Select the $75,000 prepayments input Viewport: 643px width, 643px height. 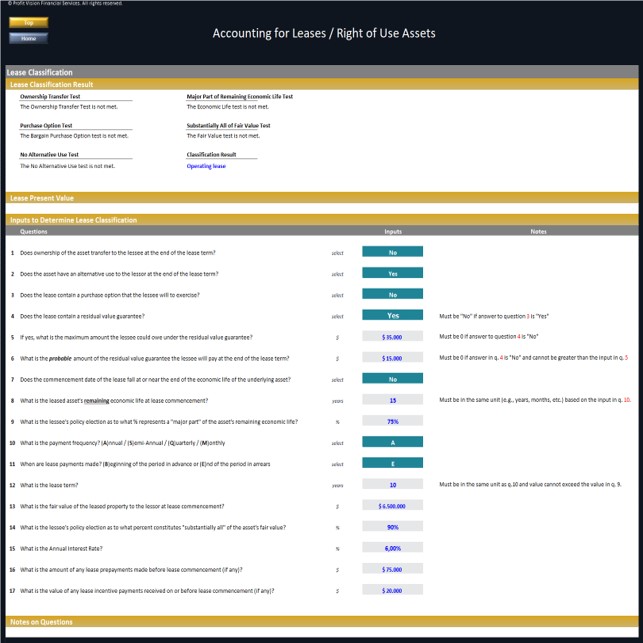[x=392, y=569]
